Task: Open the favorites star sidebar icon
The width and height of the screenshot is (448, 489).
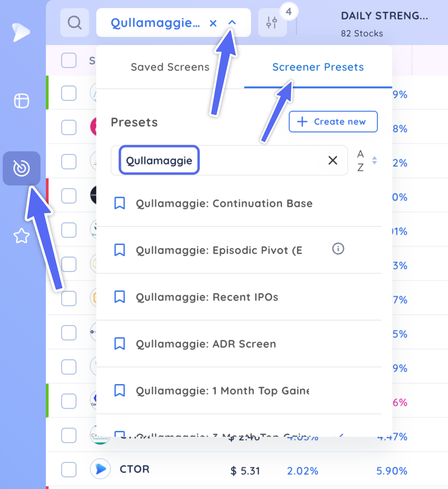Action: (22, 236)
